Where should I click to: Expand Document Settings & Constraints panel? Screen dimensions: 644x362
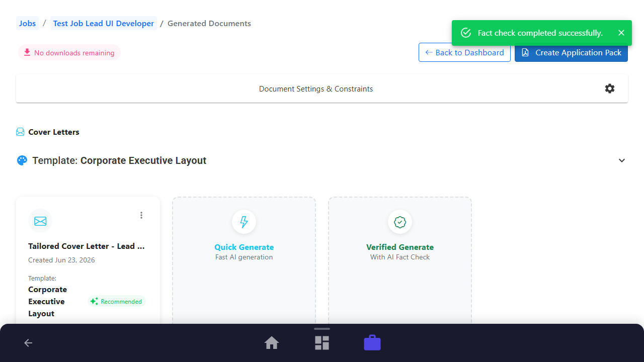[322, 89]
